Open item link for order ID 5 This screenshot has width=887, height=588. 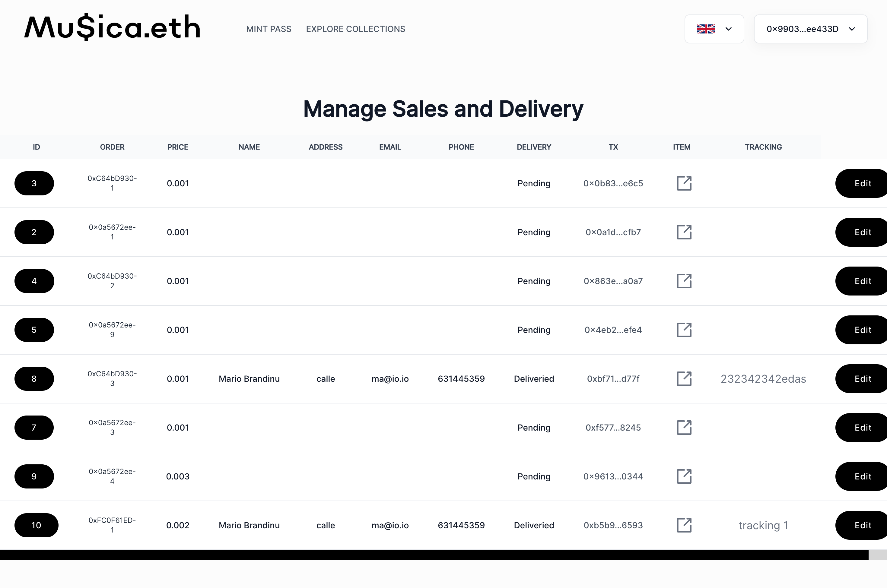click(x=684, y=330)
